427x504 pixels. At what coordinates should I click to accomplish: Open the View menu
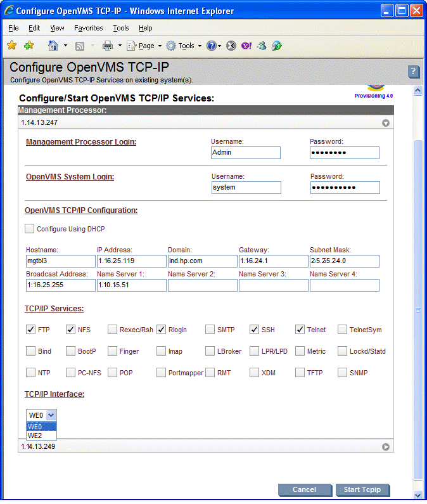57,28
